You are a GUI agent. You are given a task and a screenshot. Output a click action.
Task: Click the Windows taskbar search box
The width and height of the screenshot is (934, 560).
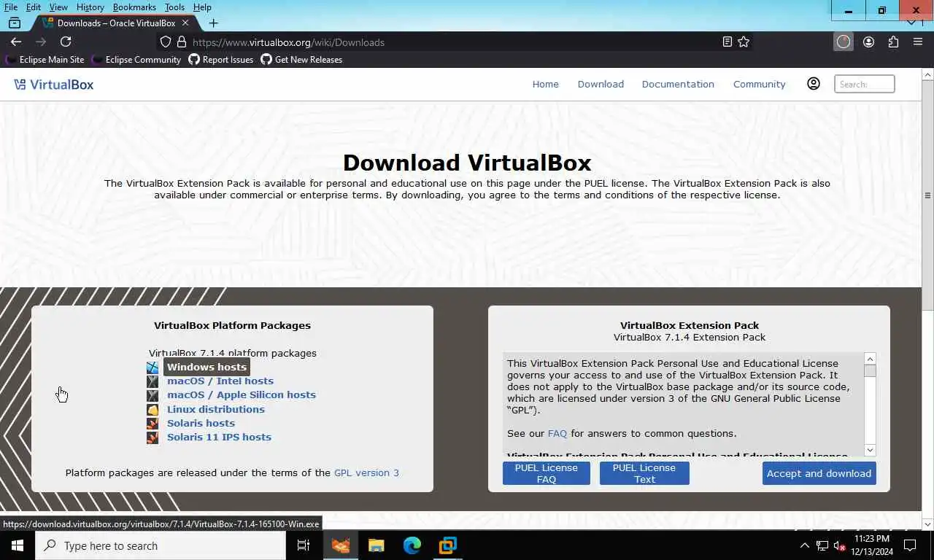[x=161, y=545]
